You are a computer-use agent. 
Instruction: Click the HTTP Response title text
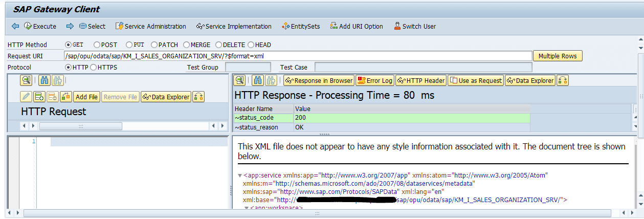(x=334, y=95)
